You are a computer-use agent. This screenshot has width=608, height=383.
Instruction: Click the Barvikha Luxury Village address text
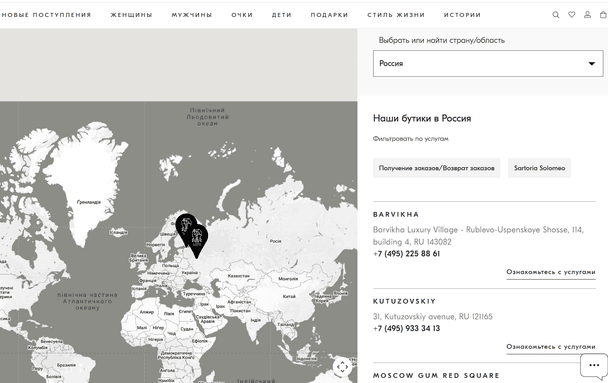click(478, 236)
